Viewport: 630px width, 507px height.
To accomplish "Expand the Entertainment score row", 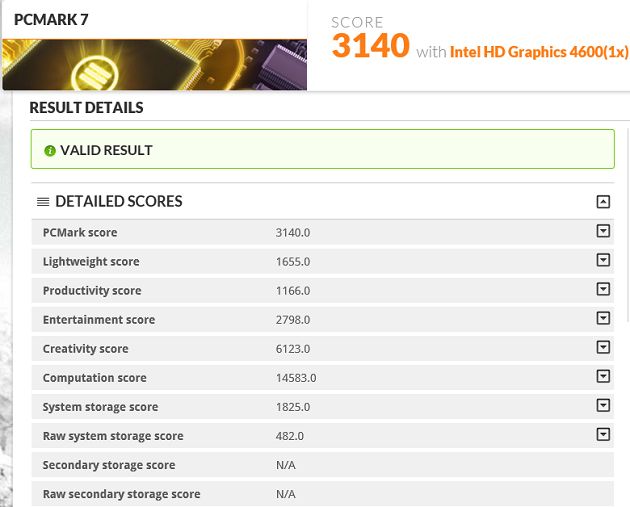I will click(x=603, y=318).
